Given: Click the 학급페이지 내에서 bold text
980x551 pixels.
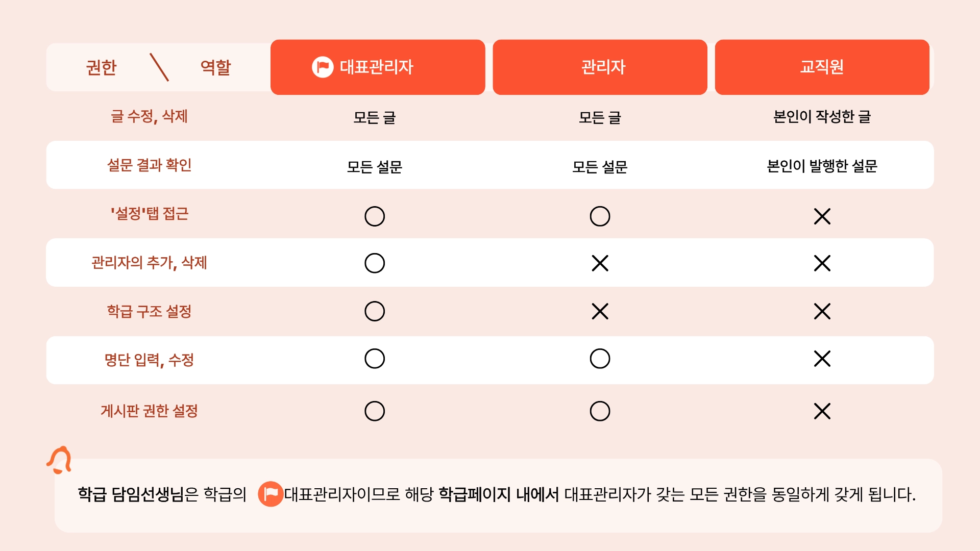Looking at the screenshot, I should pyautogui.click(x=499, y=494).
